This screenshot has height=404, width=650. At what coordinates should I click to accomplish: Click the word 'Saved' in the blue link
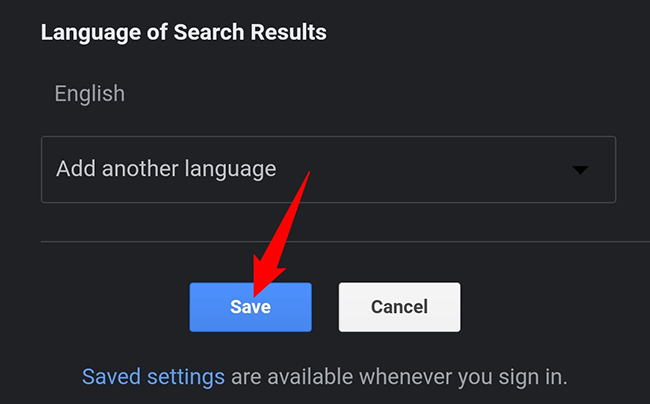point(111,377)
